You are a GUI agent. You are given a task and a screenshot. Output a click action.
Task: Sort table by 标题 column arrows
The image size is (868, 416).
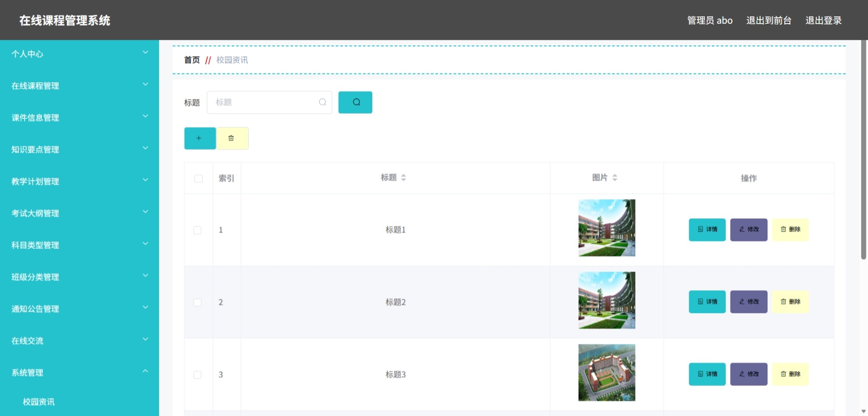pos(403,177)
